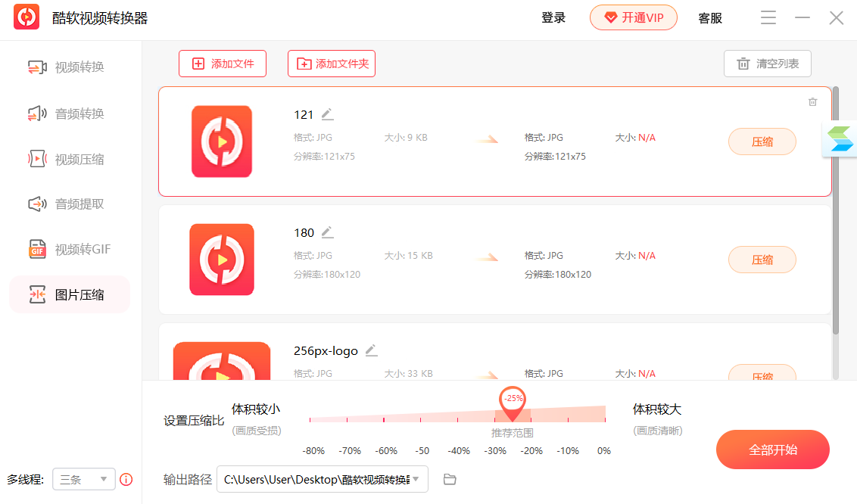Click the app logo in title bar
The height and width of the screenshot is (504, 857).
26,17
